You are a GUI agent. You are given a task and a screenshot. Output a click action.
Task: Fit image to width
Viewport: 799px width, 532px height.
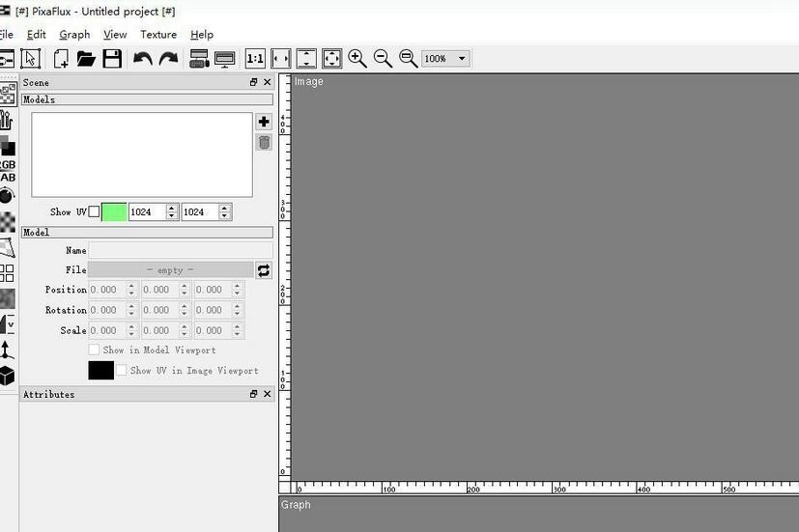click(281, 59)
